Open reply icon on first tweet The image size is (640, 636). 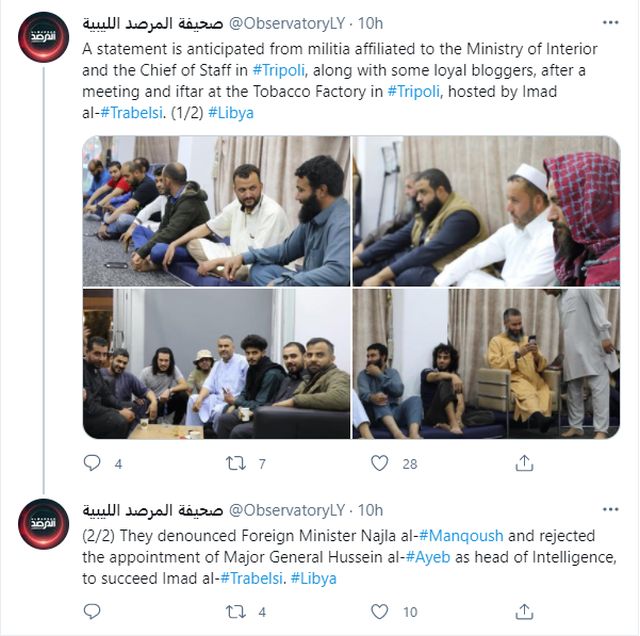(92, 463)
